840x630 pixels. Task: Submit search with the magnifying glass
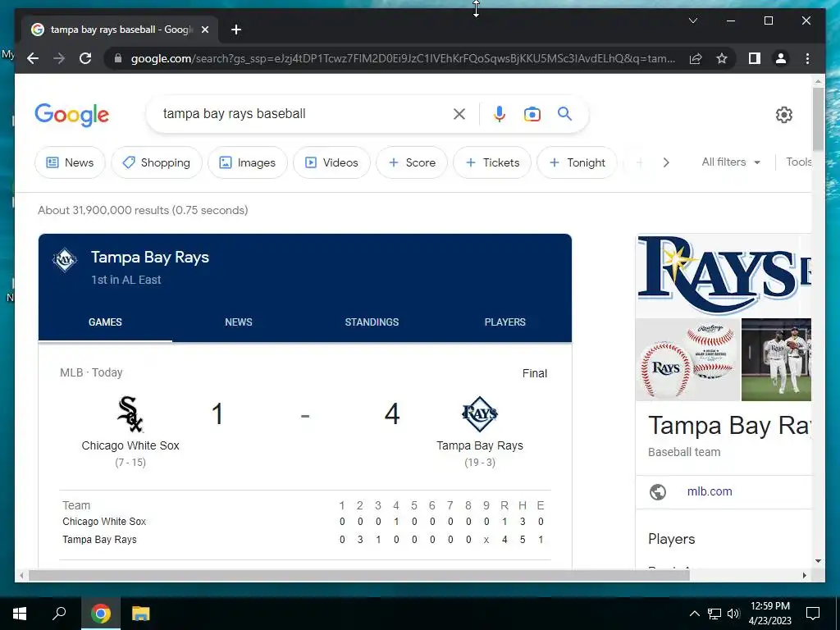coord(564,113)
